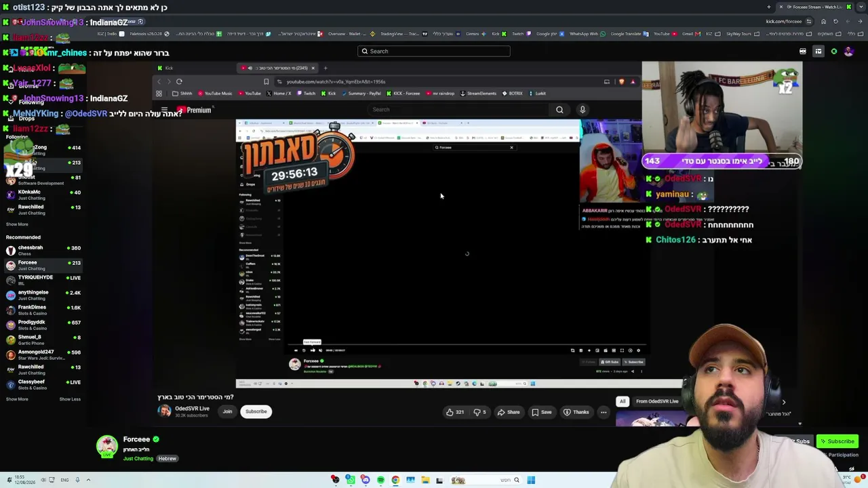Click the youtube.com address bar
The height and width of the screenshot is (488, 868).
pos(434,82)
